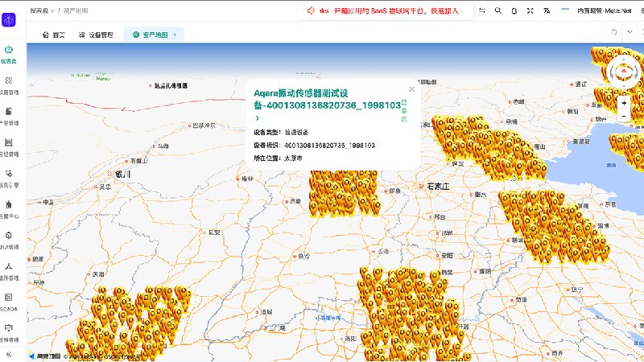This screenshot has width=644, height=362.
Task: Open the sidebar item with the table-grid icon
Action: 9,147
